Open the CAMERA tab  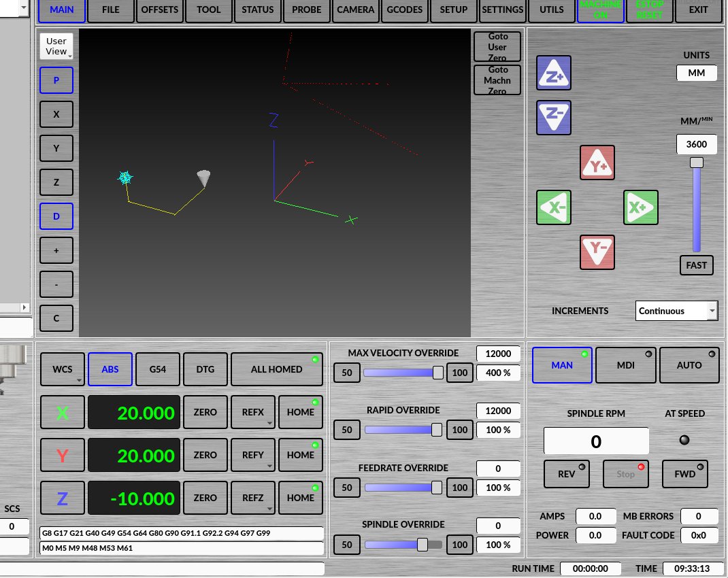pos(356,10)
